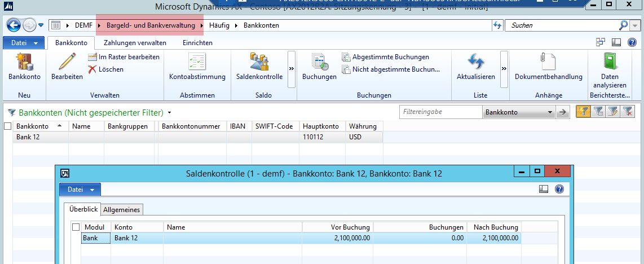This screenshot has height=264, width=644.
Task: Expand the Bankkonto filter field dropdown
Action: click(550, 113)
